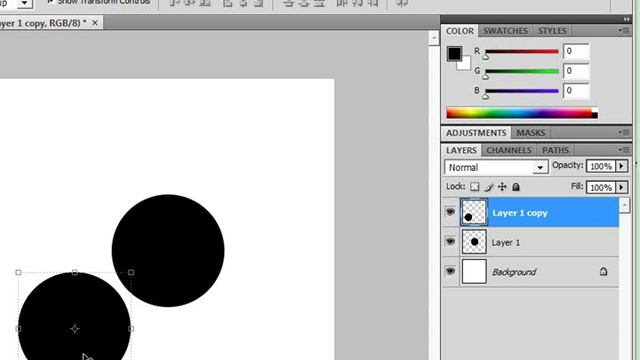
Task: Switch to the Swatches tab
Action: tap(505, 31)
